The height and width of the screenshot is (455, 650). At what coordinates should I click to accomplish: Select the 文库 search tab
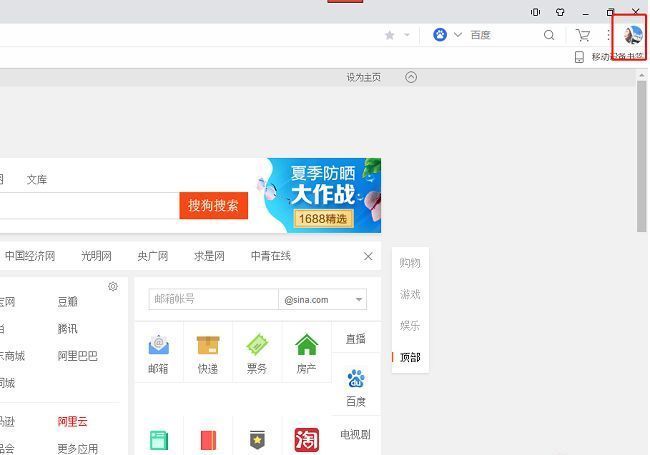pos(37,179)
